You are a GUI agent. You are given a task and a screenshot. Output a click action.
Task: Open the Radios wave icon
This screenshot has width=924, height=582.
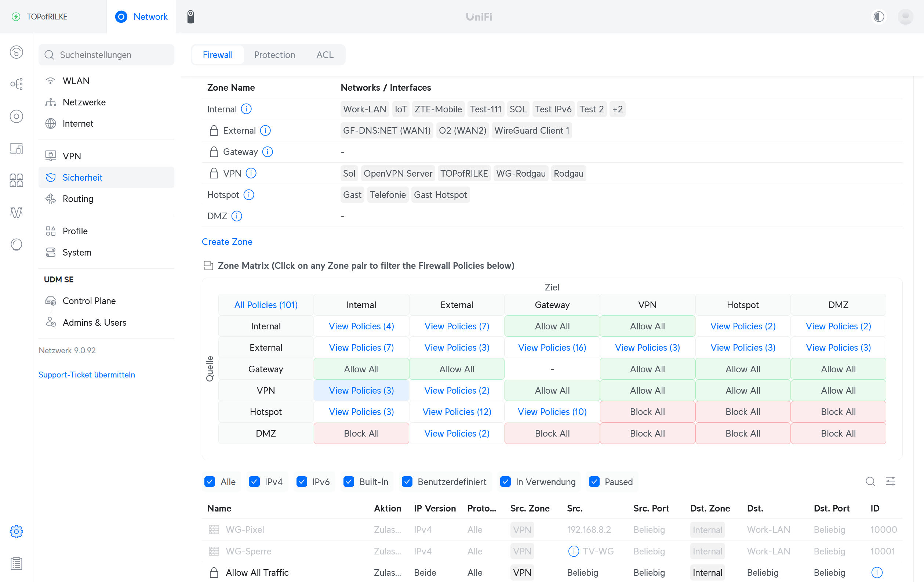click(x=16, y=212)
